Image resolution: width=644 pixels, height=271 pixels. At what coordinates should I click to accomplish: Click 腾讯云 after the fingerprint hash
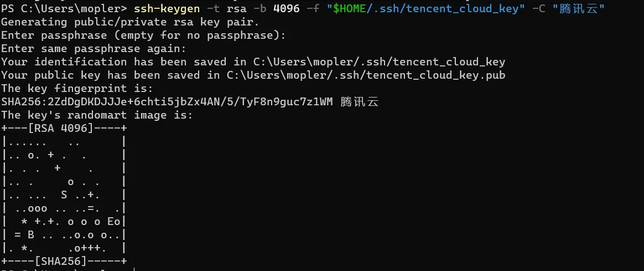(x=360, y=102)
